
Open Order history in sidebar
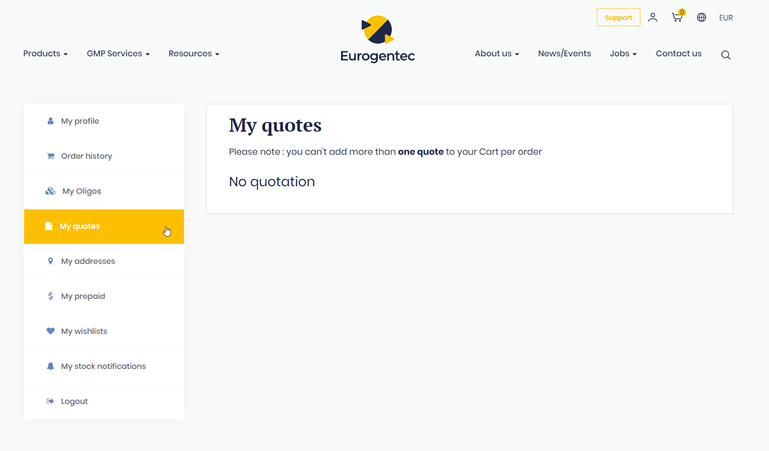[x=86, y=156]
